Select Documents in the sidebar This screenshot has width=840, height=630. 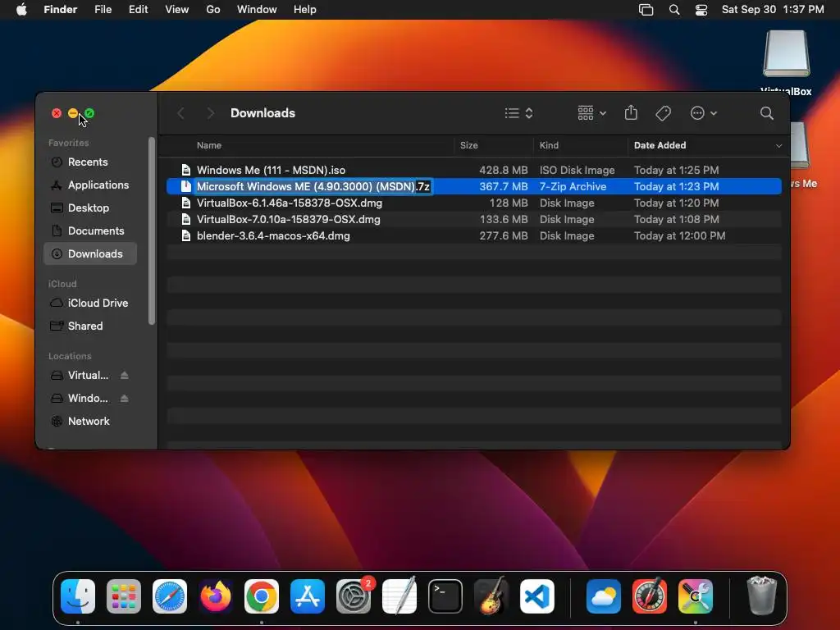90,231
